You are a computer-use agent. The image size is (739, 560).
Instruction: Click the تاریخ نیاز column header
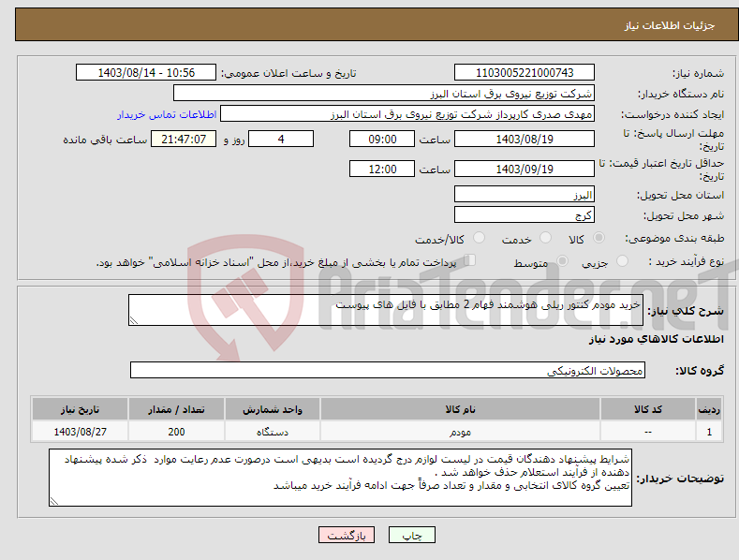(80, 409)
